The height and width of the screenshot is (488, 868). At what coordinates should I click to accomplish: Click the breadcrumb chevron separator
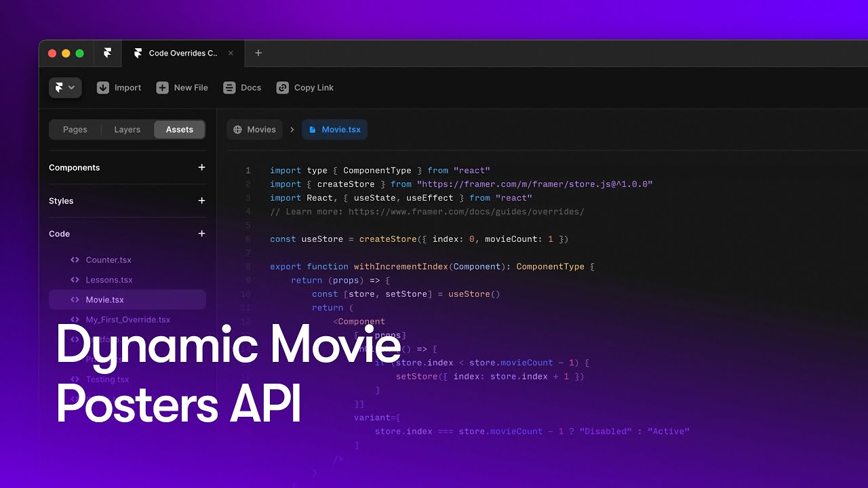click(292, 129)
